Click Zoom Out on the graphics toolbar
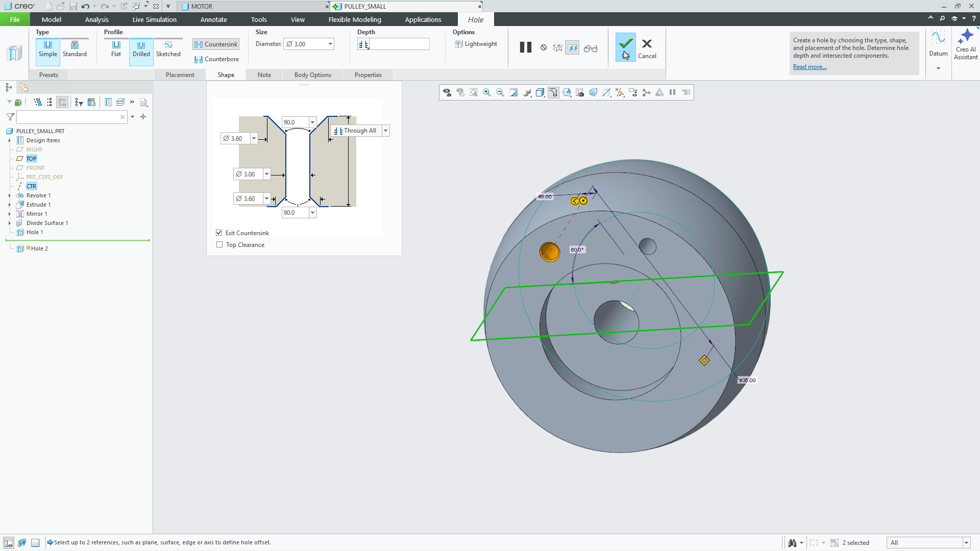Viewport: 980px width, 551px height. (500, 92)
